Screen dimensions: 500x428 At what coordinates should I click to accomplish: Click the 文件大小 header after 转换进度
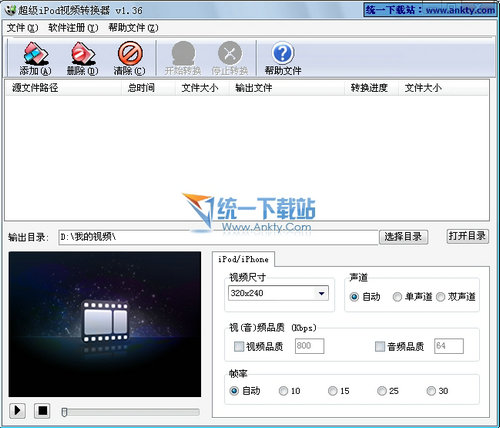coord(443,88)
